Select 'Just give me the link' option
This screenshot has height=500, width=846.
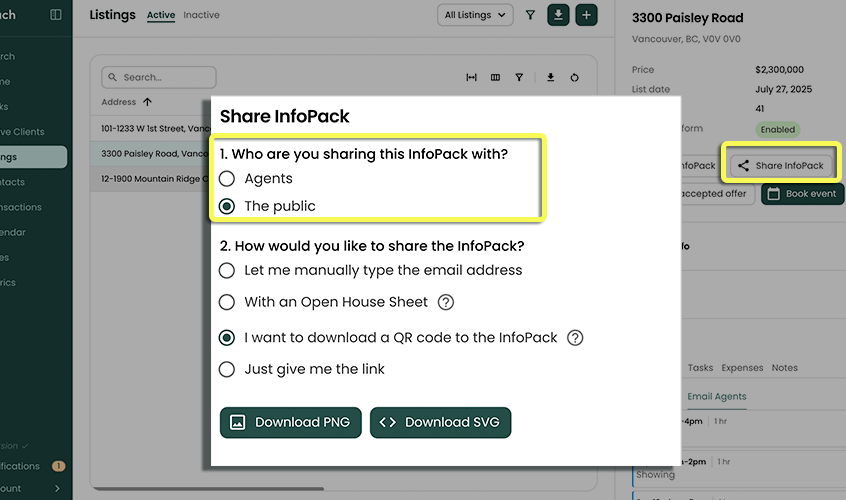tap(227, 369)
